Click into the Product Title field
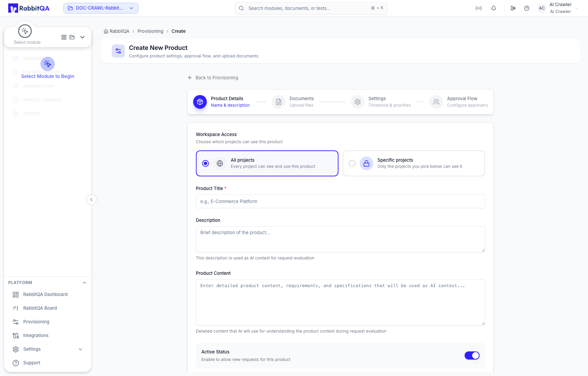The image size is (588, 376). point(340,201)
